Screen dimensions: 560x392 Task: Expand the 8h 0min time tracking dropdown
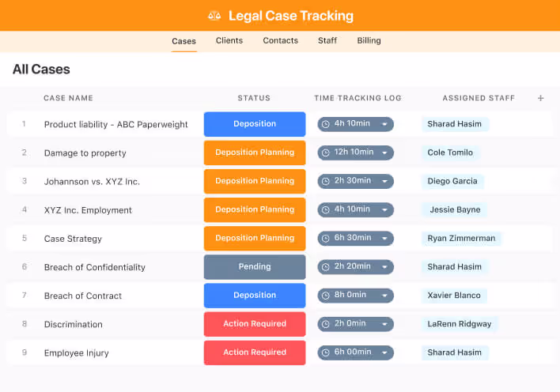click(384, 296)
